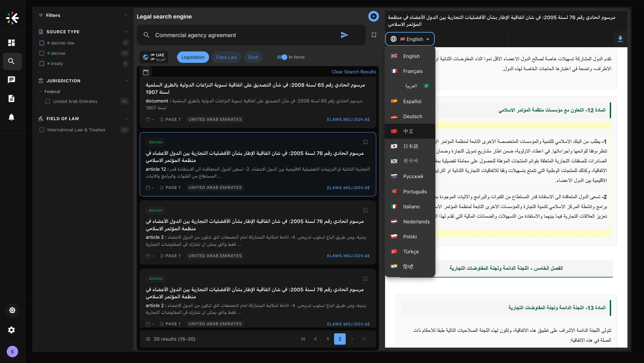
Task: Open ELAWS.MOJ.AE source for the first result
Action: click(348, 119)
